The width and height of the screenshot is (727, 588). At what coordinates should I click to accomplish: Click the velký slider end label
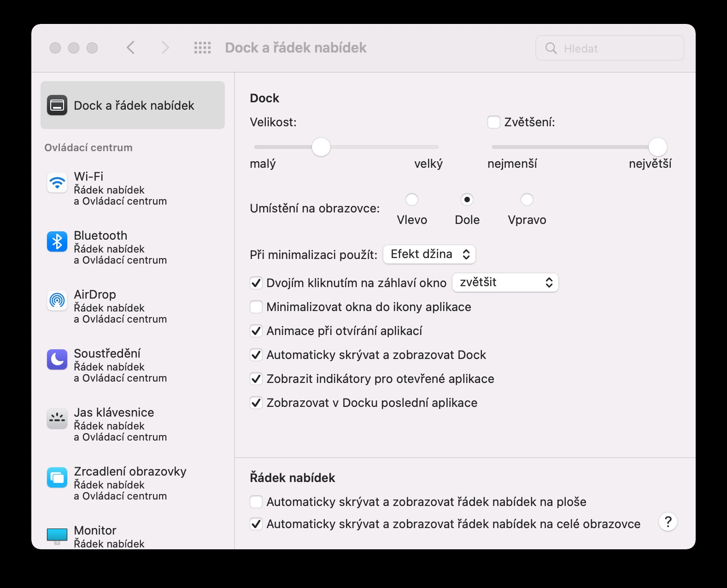pos(428,164)
